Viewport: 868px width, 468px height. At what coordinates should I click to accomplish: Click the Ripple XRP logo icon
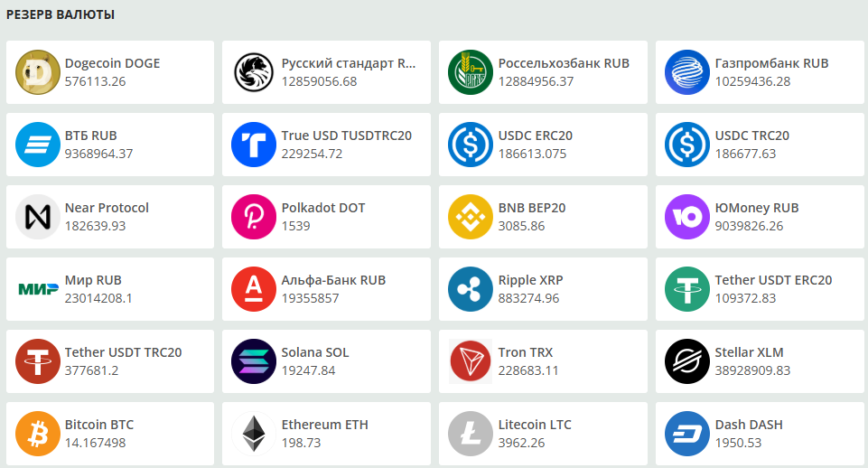click(x=471, y=289)
